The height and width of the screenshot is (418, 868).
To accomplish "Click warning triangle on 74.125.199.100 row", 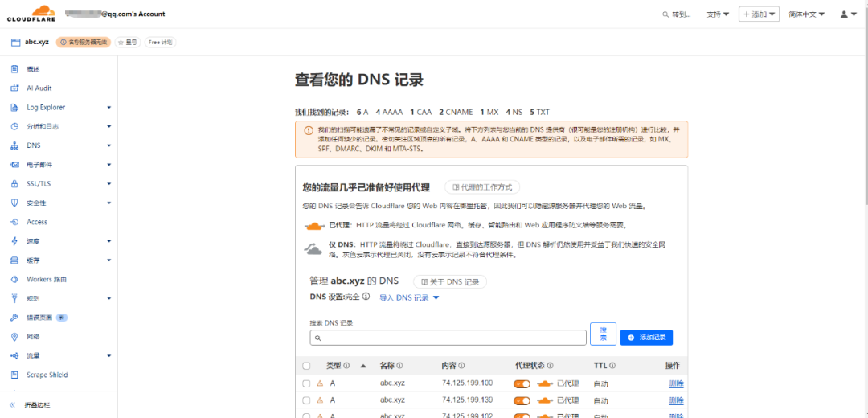I will click(320, 383).
